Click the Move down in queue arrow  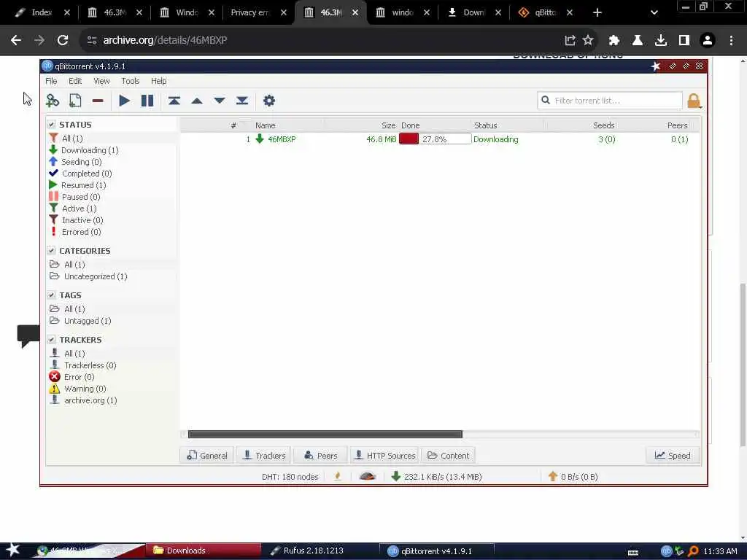[x=219, y=101]
